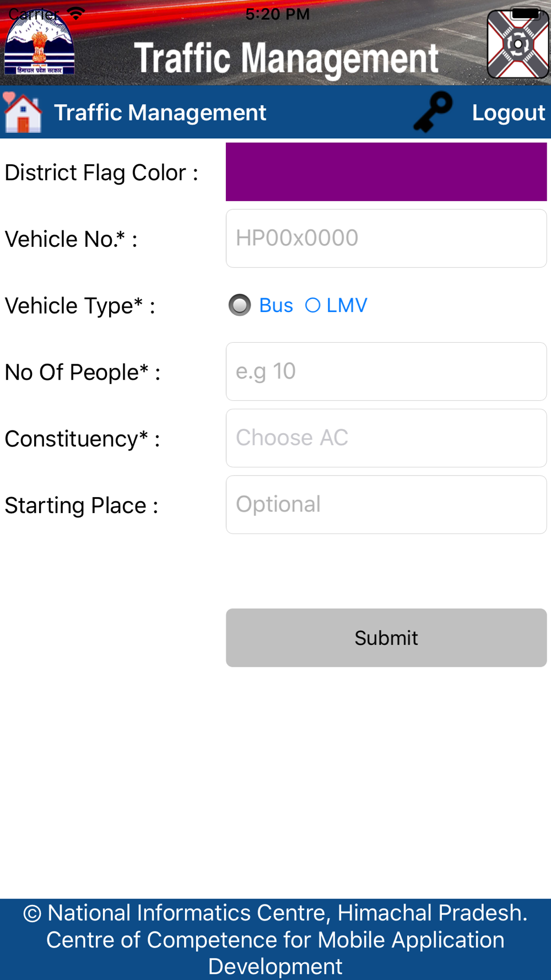Tap the Wi-Fi status icon
The width and height of the screenshot is (551, 980).
click(x=75, y=13)
